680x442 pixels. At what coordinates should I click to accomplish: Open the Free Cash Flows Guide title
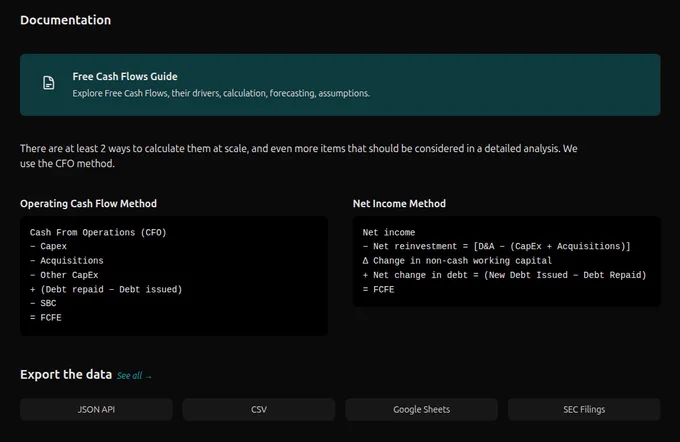click(125, 77)
